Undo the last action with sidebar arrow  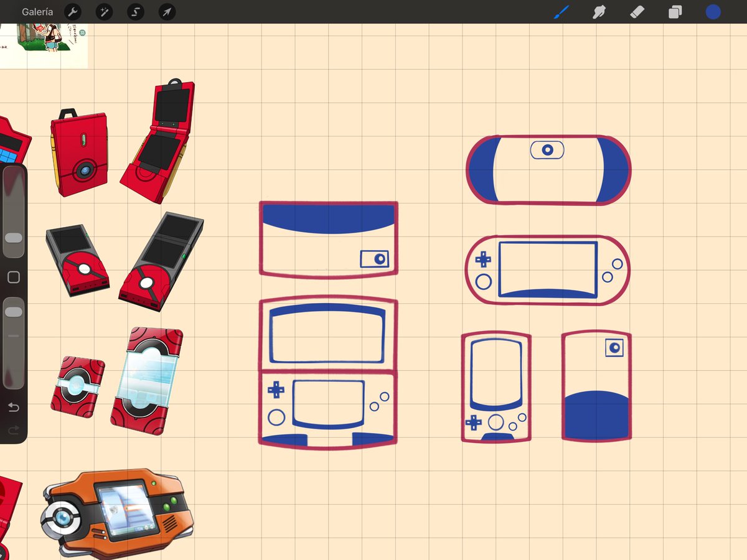pyautogui.click(x=14, y=408)
